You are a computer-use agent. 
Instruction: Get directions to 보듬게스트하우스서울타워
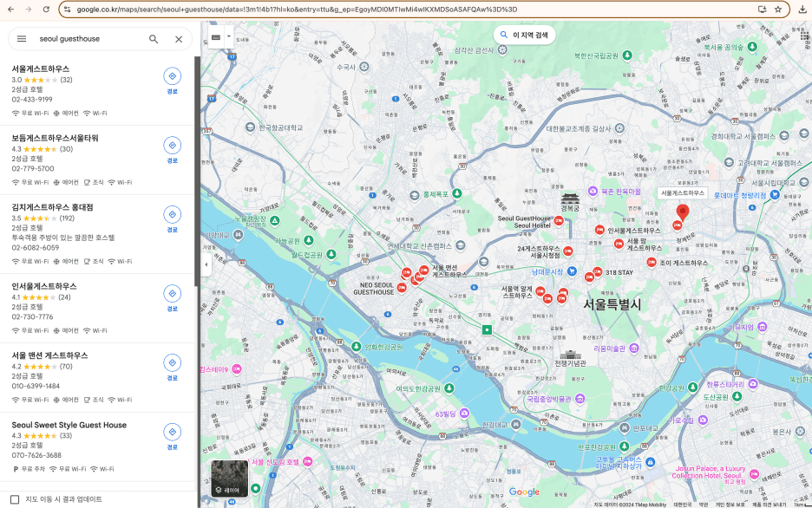tap(173, 146)
